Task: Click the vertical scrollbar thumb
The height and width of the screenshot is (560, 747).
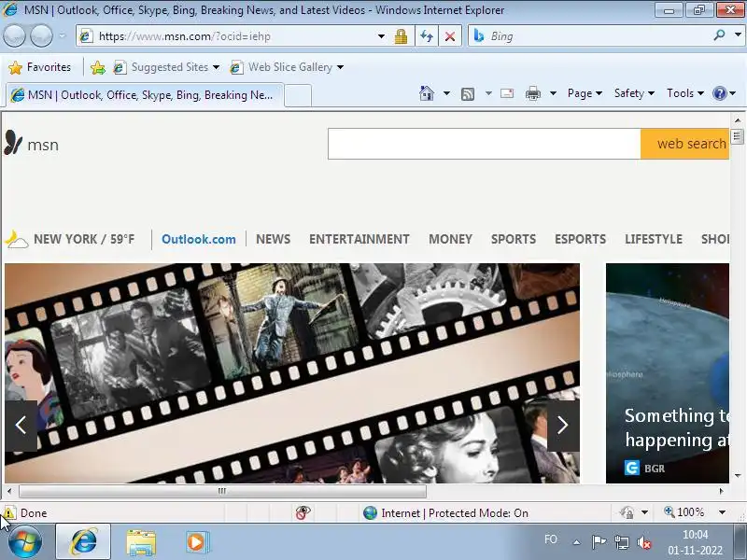Action: click(737, 136)
